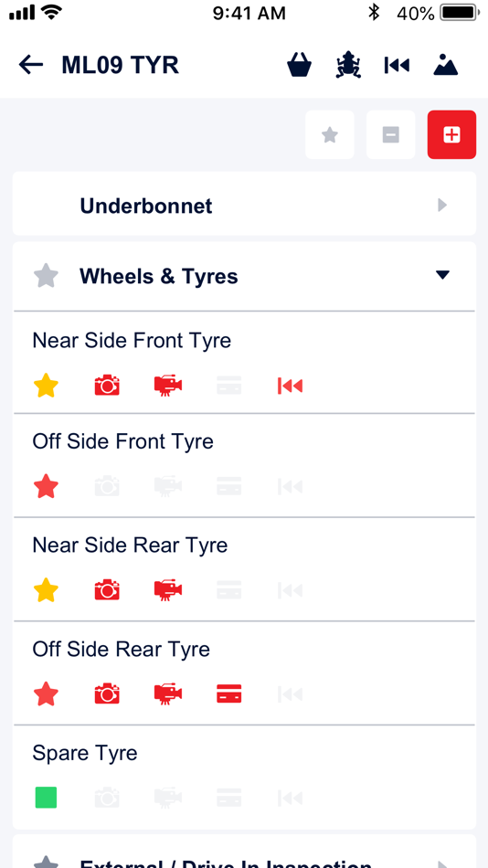Tap the rewind icon in header

tap(397, 65)
